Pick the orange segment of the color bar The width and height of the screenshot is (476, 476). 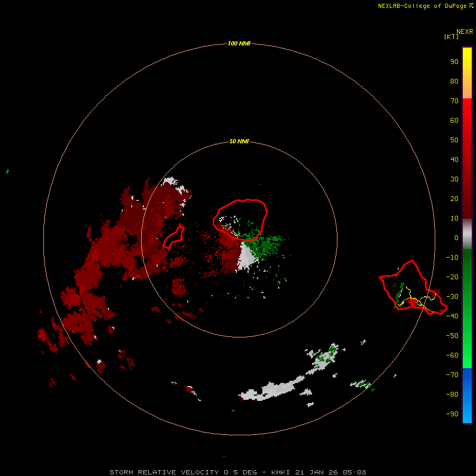[467, 89]
